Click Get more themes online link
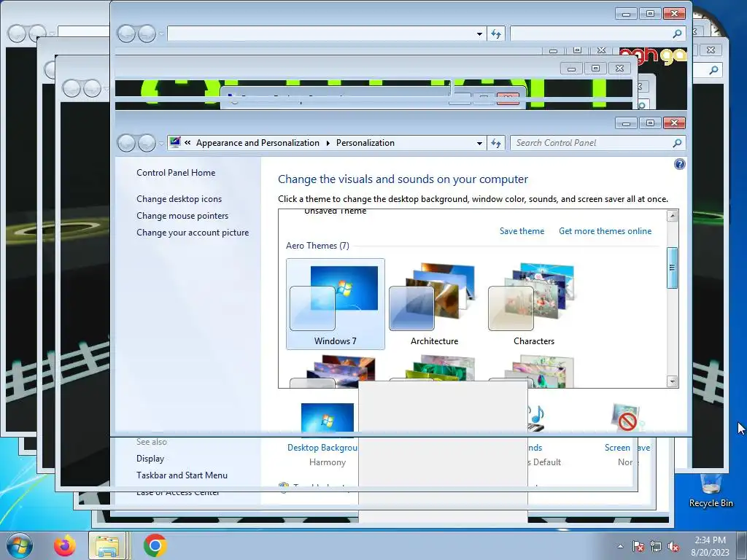Viewport: 747px width, 560px height. (x=605, y=231)
